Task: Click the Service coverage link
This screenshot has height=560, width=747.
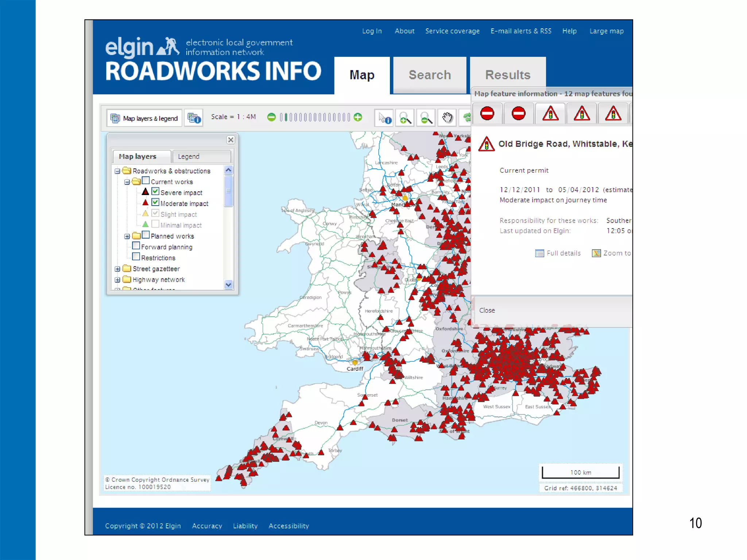Action: point(452,31)
